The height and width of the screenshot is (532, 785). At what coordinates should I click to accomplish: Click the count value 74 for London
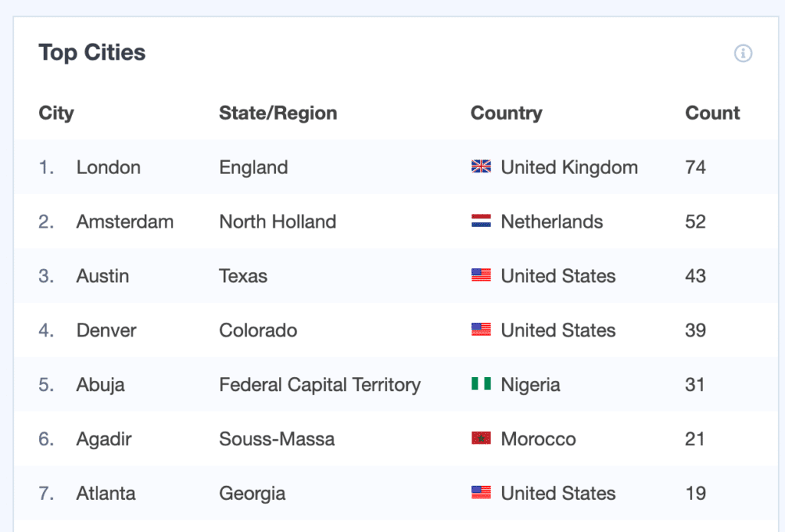pos(695,167)
